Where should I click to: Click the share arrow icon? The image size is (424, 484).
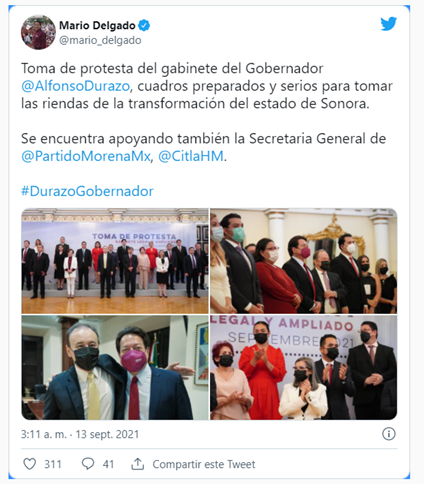[137, 464]
